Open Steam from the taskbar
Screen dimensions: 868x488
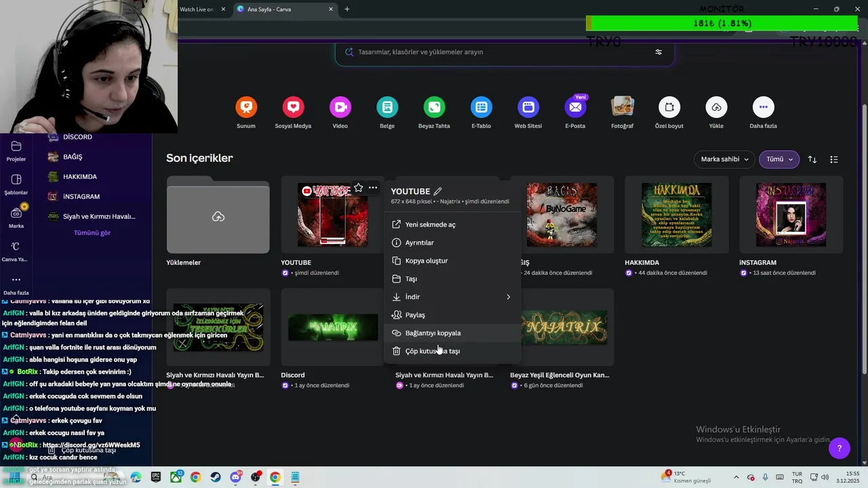[x=215, y=477]
